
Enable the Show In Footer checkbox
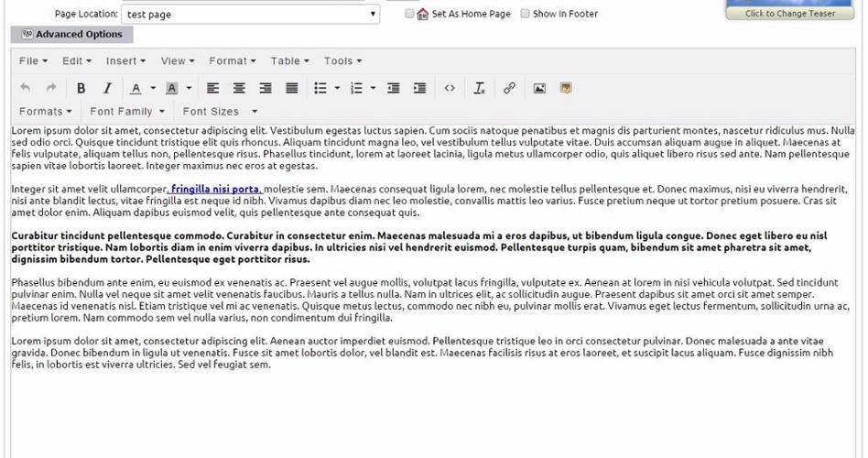click(x=525, y=14)
